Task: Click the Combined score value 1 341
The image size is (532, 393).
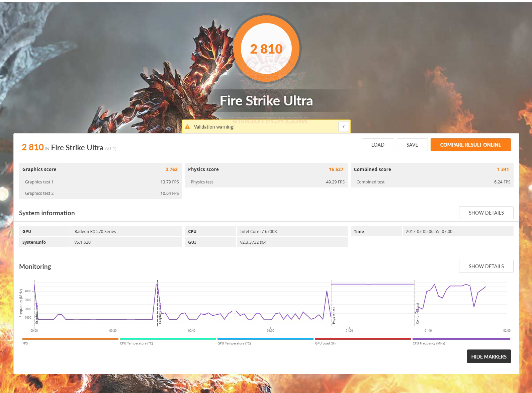Action: 503,169
